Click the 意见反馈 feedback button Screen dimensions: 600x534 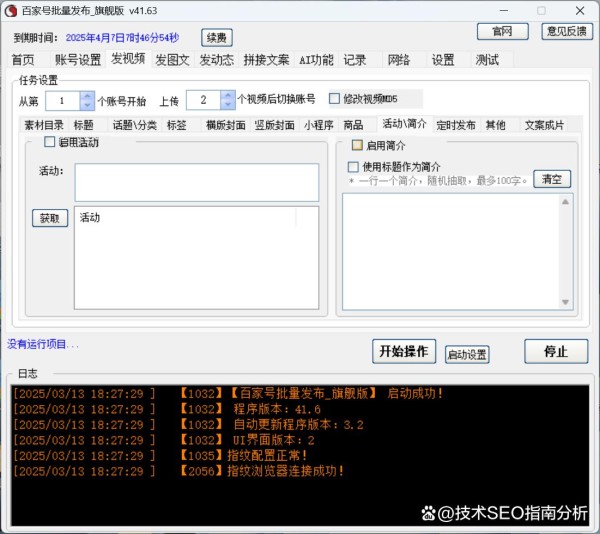567,31
